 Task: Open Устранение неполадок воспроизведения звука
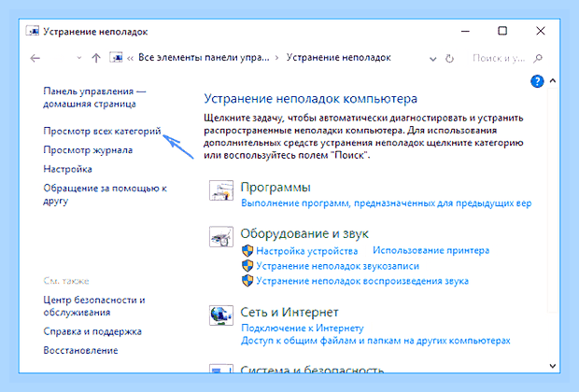[362, 281]
